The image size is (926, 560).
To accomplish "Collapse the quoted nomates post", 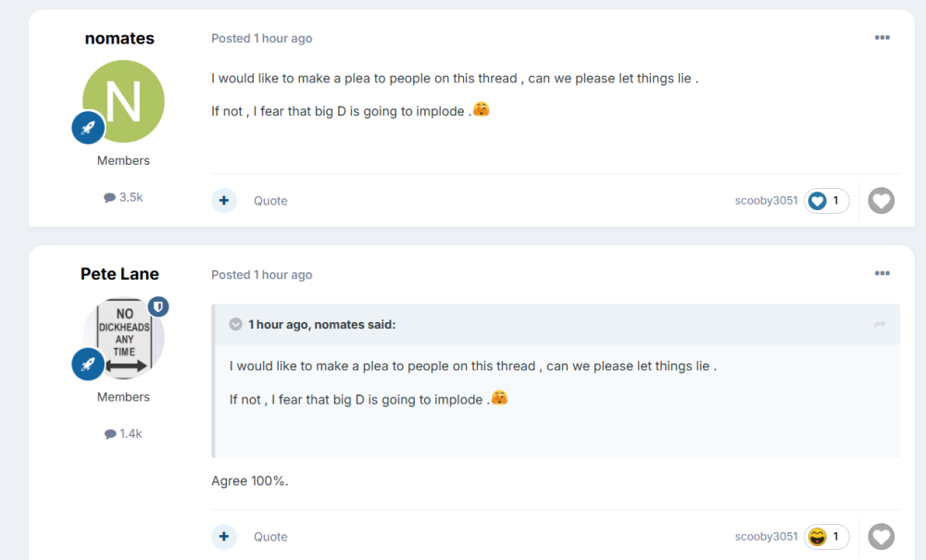I will [x=236, y=325].
